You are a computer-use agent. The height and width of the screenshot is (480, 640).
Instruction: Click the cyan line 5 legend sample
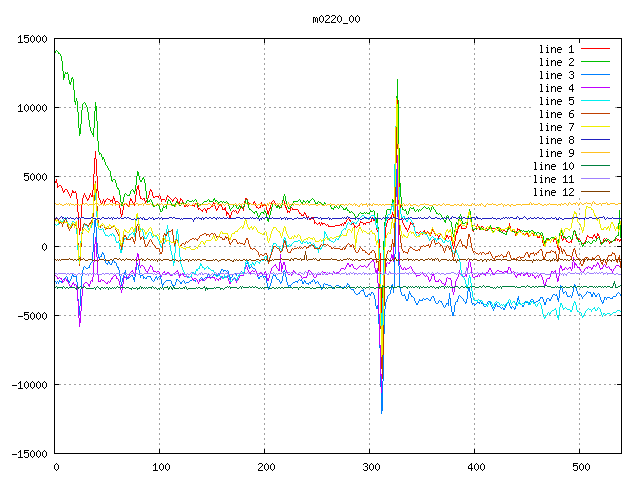(595, 101)
